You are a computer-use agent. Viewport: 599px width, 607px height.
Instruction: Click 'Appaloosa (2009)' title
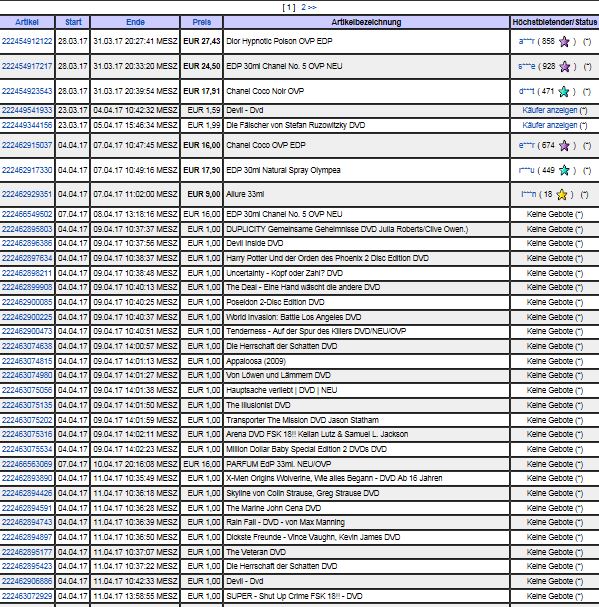tap(256, 361)
